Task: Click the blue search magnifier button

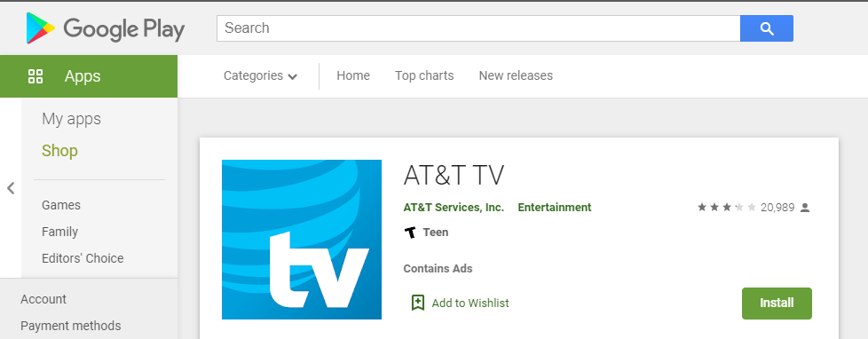Action: [x=767, y=28]
